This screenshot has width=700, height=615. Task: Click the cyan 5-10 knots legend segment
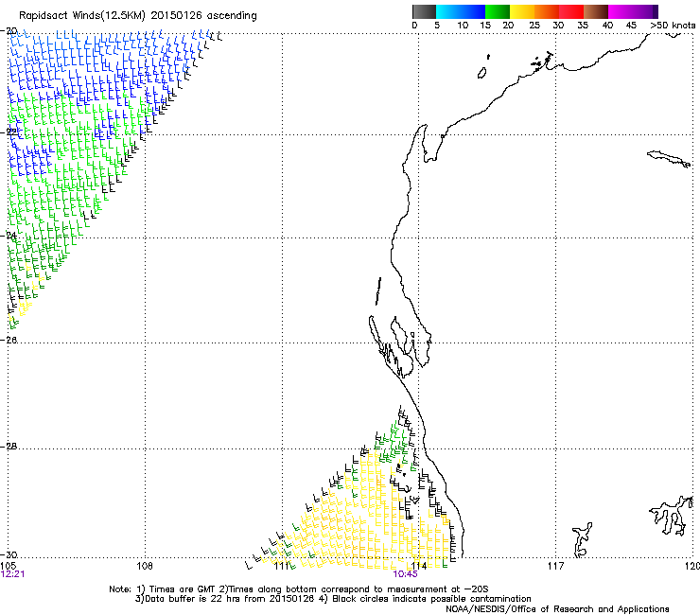[448, 11]
